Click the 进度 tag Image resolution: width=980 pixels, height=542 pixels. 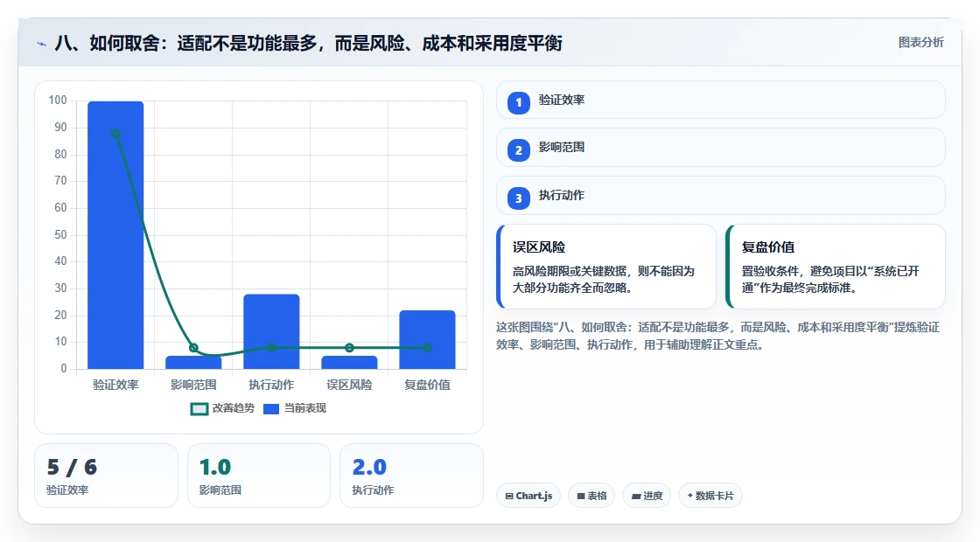[647, 496]
